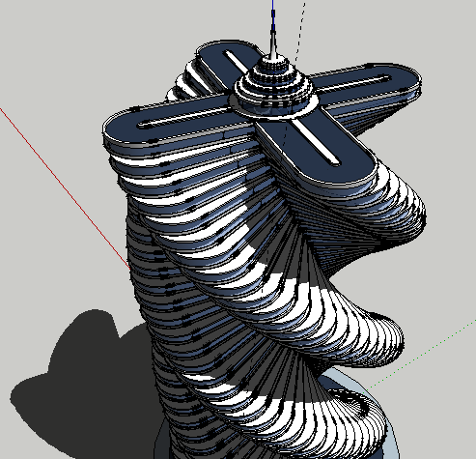Select the left arm of the cross roof
The width and height of the screenshot is (476, 459).
click(x=171, y=123)
